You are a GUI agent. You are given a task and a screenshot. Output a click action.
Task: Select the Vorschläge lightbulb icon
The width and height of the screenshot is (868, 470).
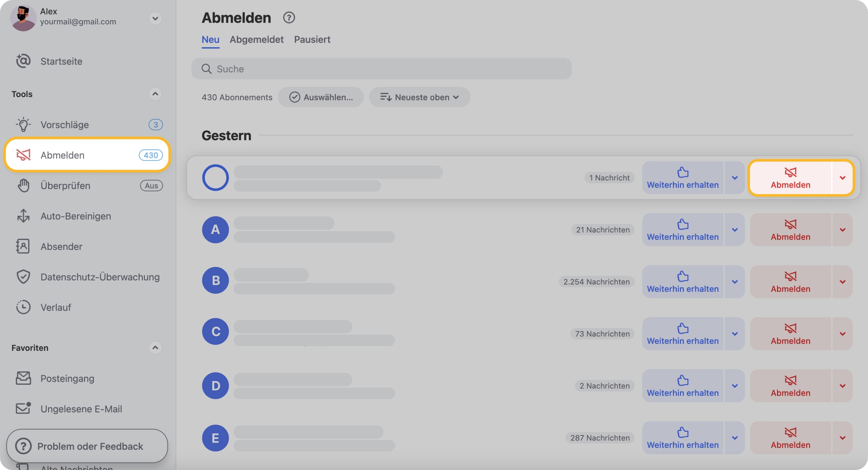tap(23, 125)
